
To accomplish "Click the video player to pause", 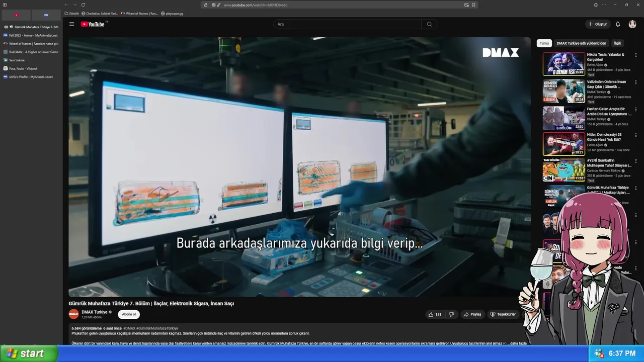I will pos(299,167).
